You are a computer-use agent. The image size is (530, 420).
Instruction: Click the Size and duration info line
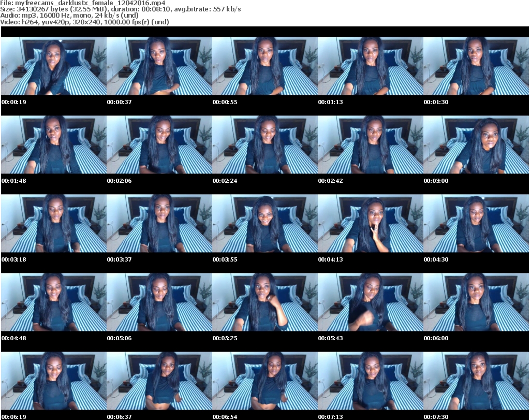tap(120, 9)
